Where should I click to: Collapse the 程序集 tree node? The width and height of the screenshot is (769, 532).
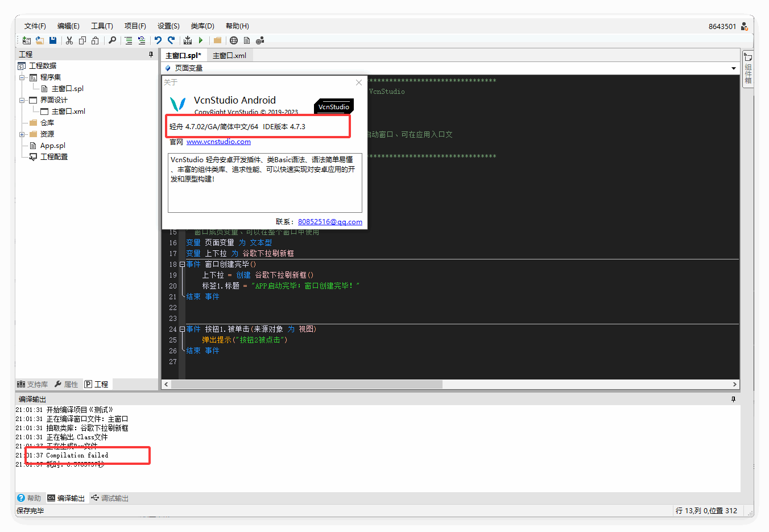(22, 77)
